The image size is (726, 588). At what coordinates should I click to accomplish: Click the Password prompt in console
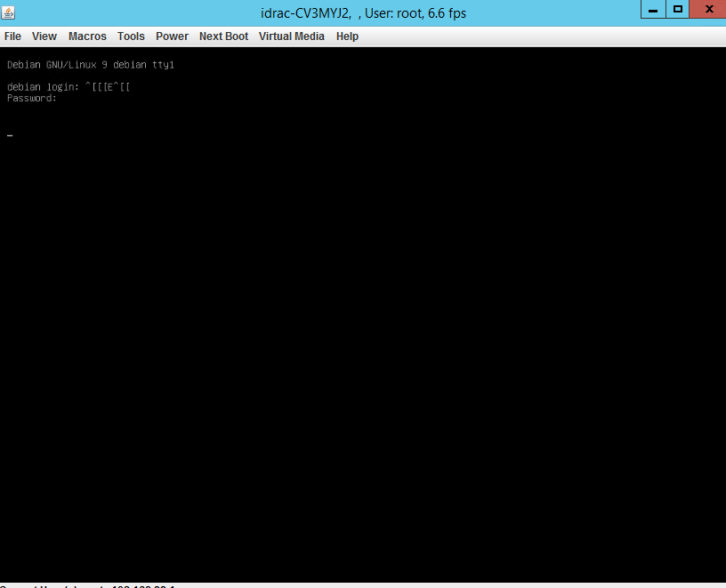[x=32, y=98]
